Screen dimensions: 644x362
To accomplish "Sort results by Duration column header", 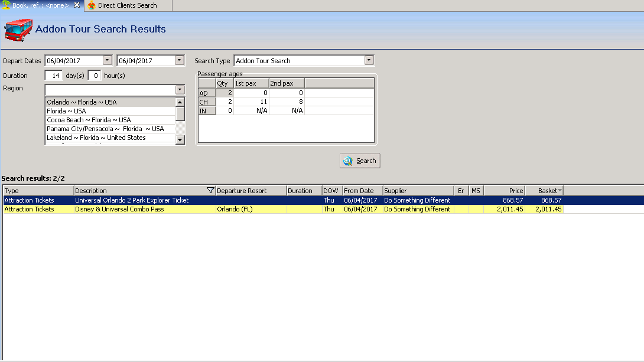I will click(x=304, y=190).
